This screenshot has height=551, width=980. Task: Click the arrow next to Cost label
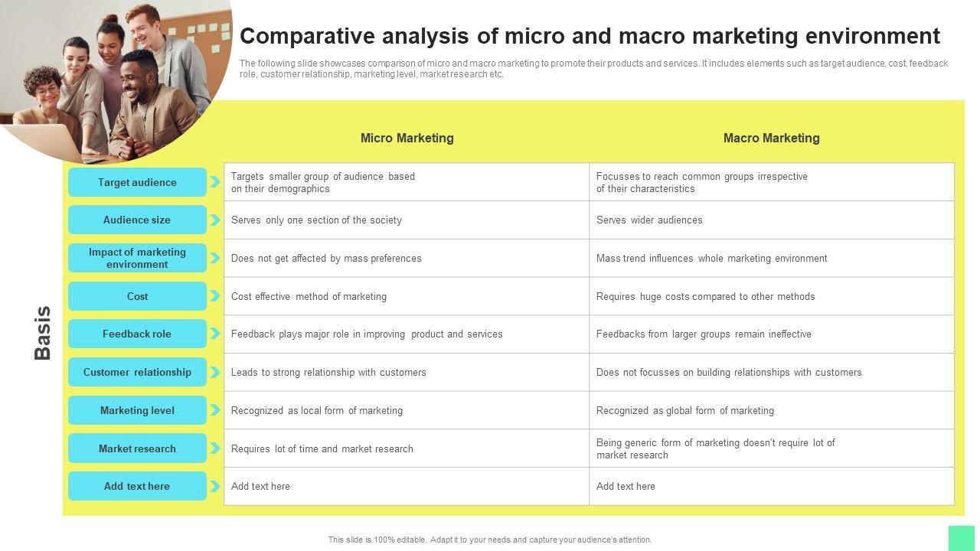[215, 296]
